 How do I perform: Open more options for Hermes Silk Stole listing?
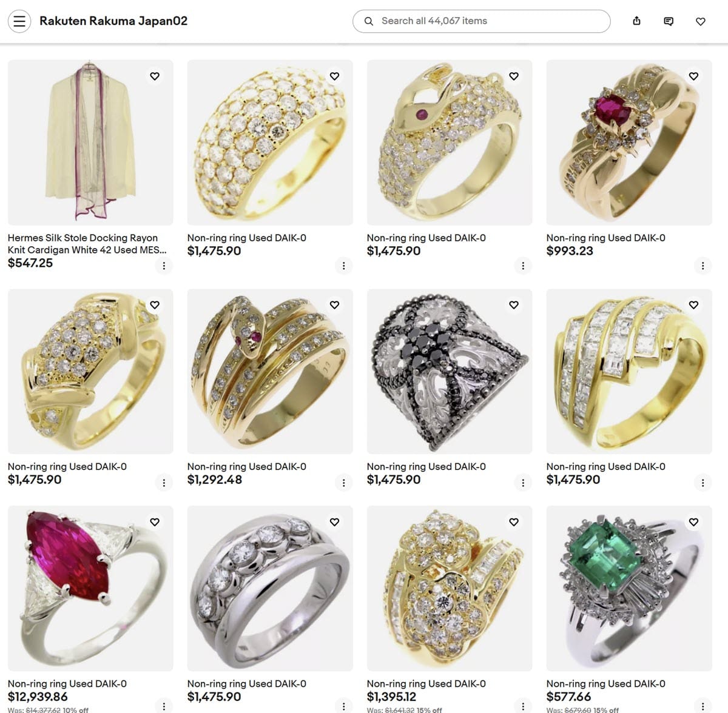164,266
